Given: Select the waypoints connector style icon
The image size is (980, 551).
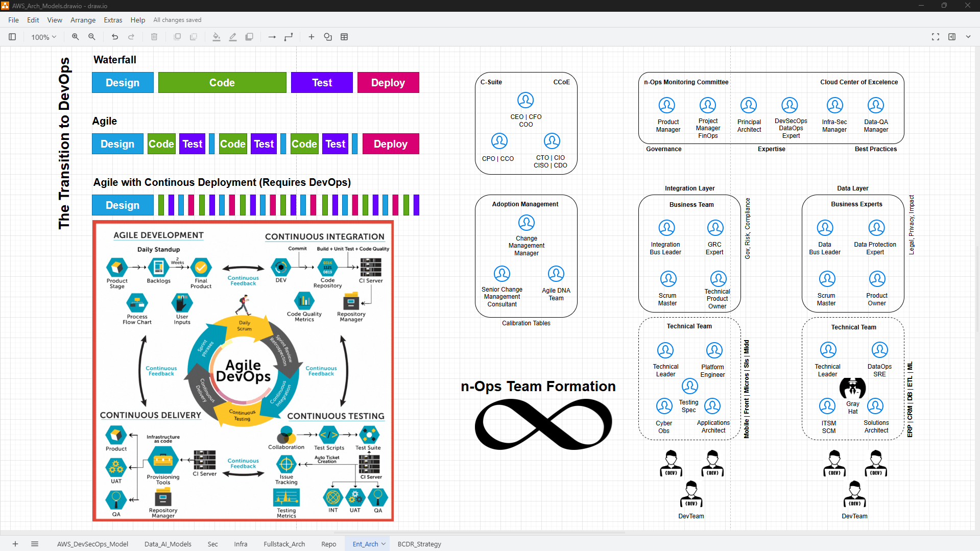Looking at the screenshot, I should pos(289,37).
